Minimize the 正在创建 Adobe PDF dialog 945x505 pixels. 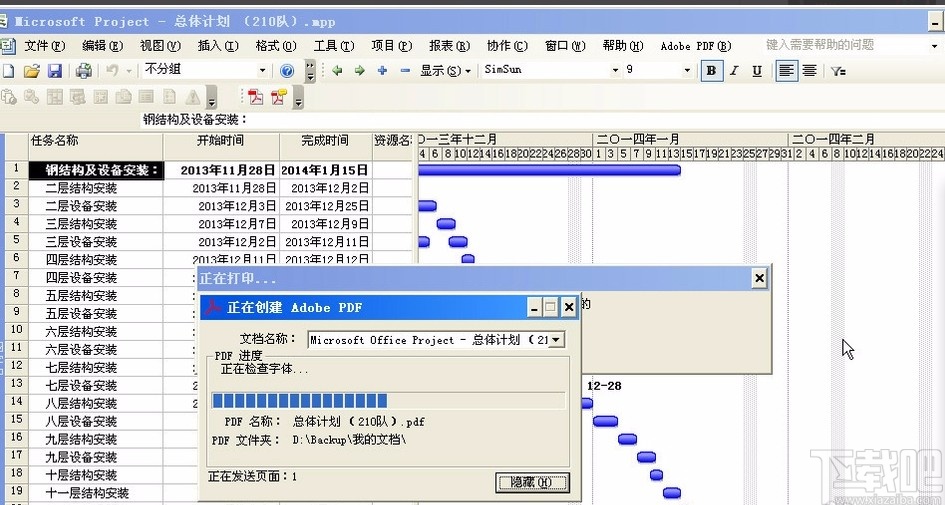click(533, 308)
